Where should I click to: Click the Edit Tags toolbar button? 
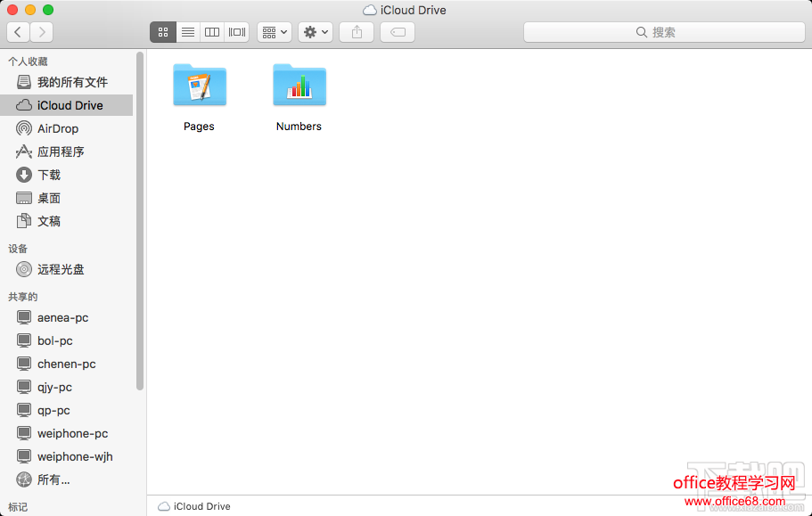tap(398, 32)
